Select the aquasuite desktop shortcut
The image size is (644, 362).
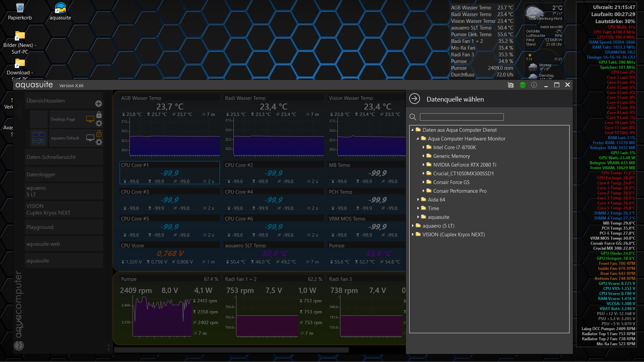click(x=60, y=12)
